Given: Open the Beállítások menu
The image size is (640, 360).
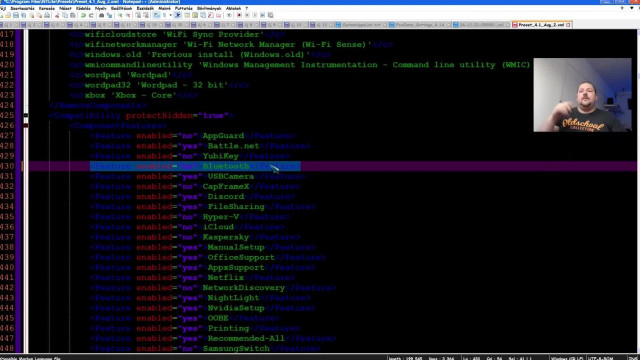Looking at the screenshot, I should click(121, 8).
